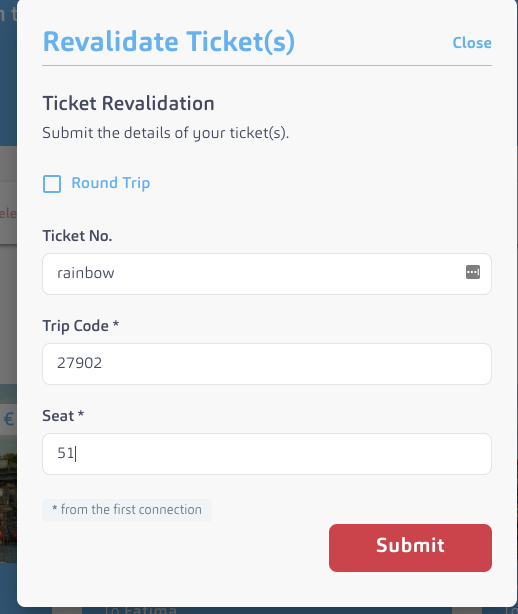Click the Ticket Revalidation subheading
Image resolution: width=518 pixels, height=614 pixels.
click(128, 103)
